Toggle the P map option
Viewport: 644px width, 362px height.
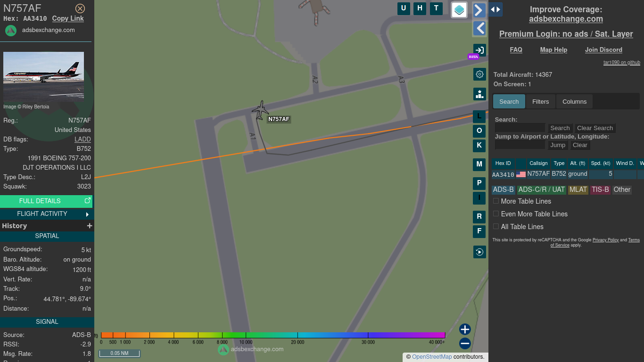click(x=479, y=183)
